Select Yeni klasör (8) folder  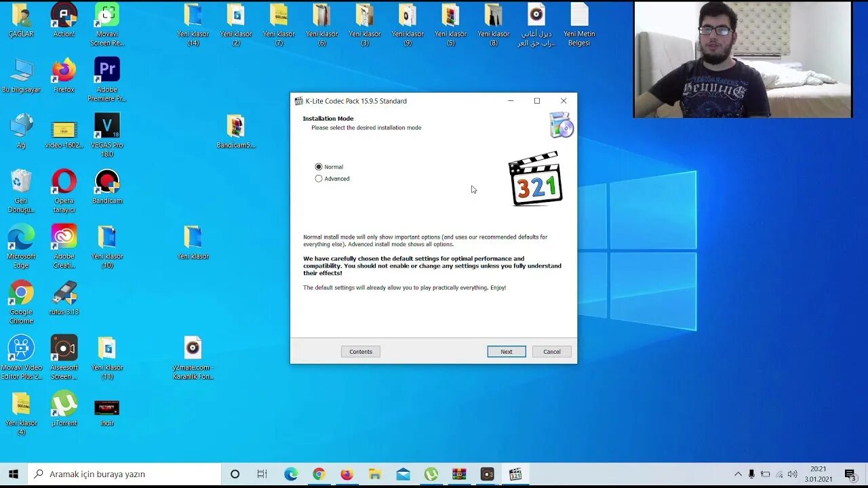[494, 25]
